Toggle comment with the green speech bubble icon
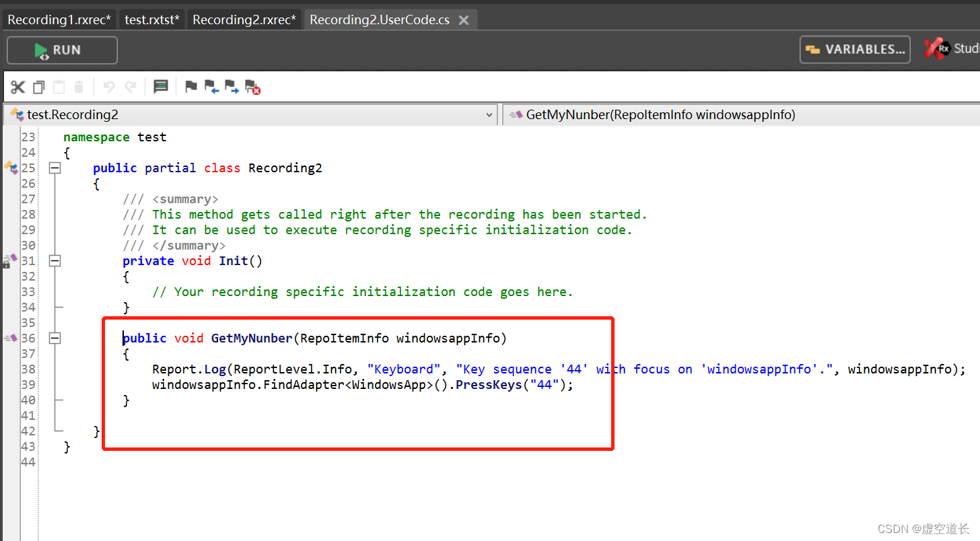 coord(160,87)
